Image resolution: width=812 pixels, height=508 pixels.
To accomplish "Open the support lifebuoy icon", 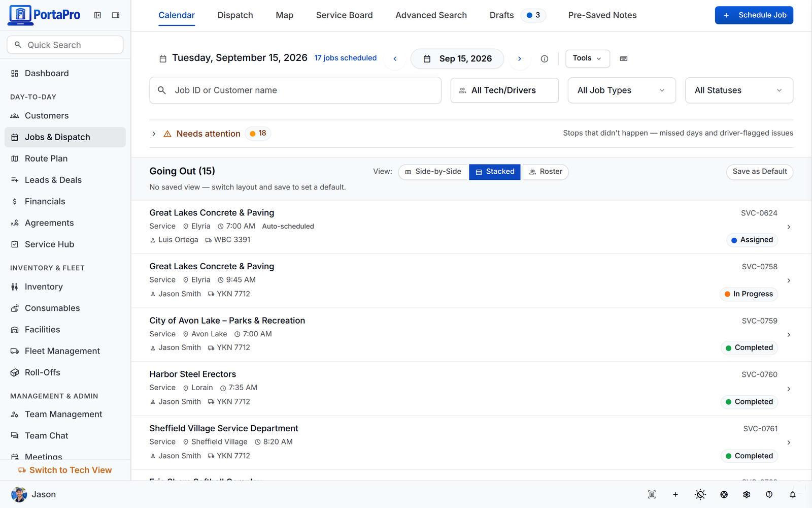I will click(724, 494).
